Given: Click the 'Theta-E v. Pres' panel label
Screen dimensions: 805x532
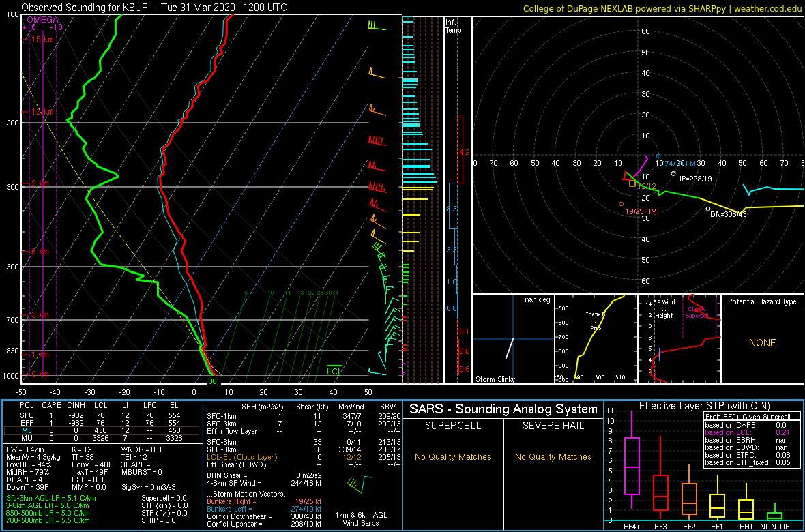Looking at the screenshot, I should pos(595,321).
